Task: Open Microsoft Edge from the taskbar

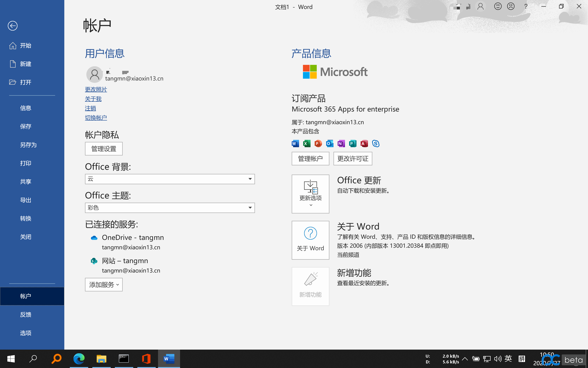Action: (79, 359)
